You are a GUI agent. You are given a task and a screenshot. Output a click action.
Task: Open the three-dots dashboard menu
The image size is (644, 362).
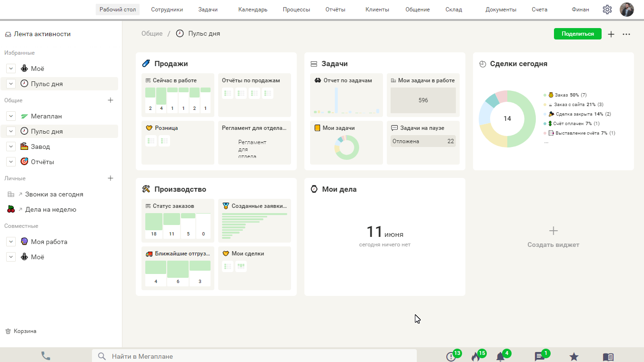pyautogui.click(x=626, y=34)
